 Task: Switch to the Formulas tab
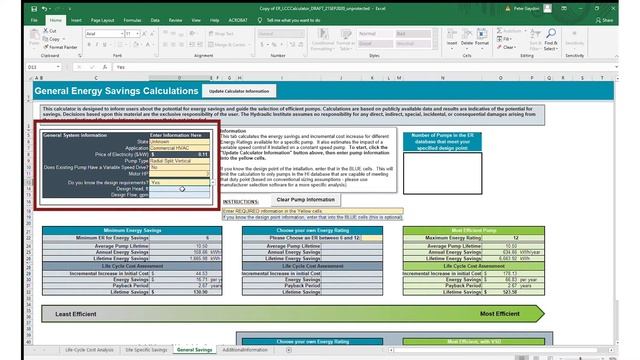[132, 20]
